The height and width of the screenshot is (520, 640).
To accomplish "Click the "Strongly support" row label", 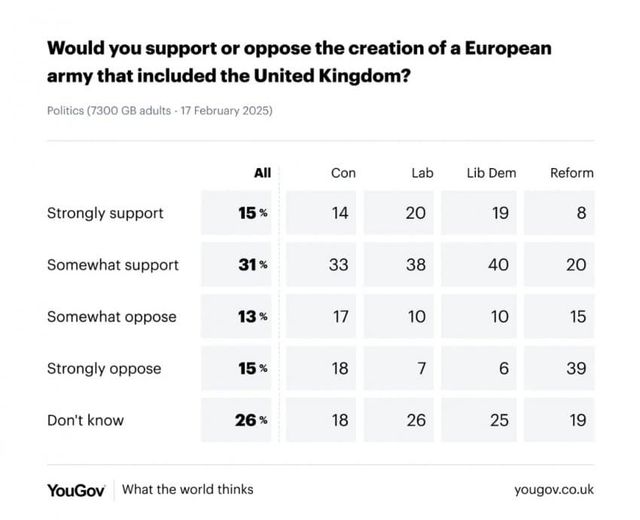I will tap(105, 213).
